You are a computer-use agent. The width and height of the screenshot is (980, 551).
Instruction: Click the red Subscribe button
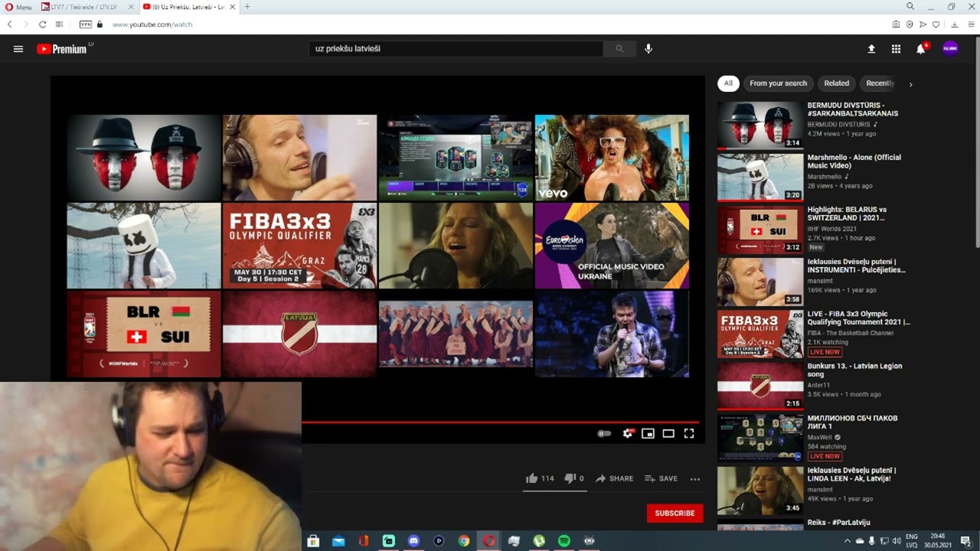[x=675, y=513]
